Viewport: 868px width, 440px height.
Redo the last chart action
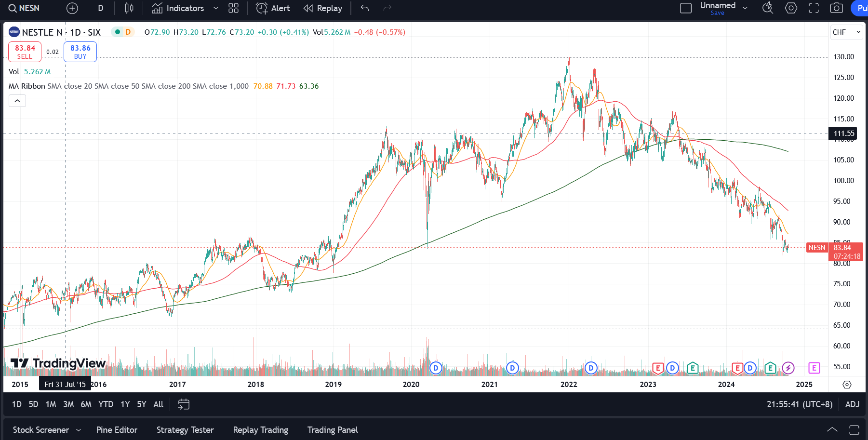coord(387,8)
